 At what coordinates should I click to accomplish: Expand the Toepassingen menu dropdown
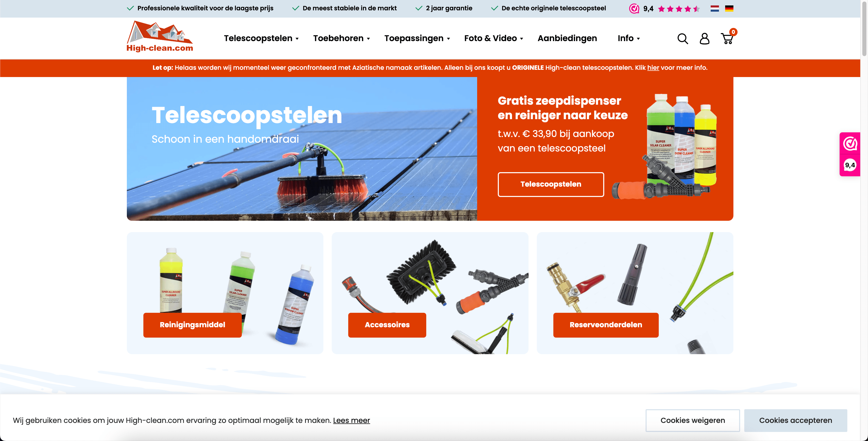(x=417, y=39)
